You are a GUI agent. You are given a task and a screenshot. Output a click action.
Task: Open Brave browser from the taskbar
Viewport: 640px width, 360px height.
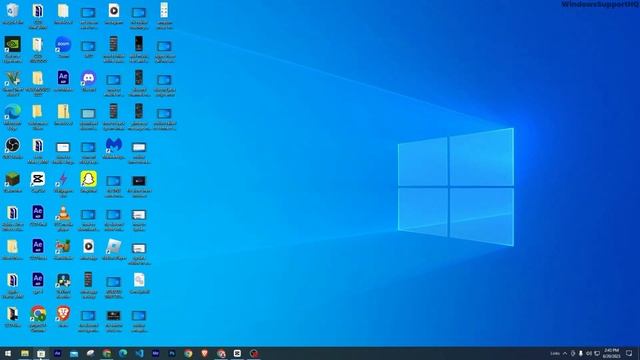[x=204, y=353]
